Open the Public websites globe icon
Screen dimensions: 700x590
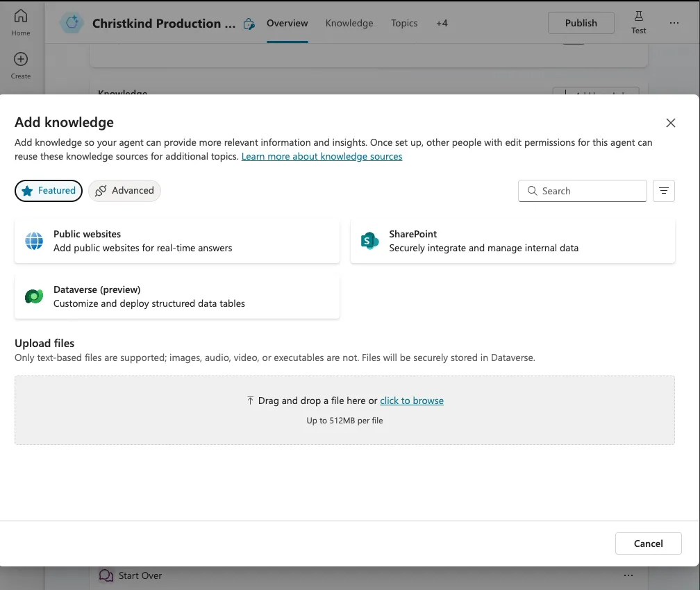[x=34, y=241]
